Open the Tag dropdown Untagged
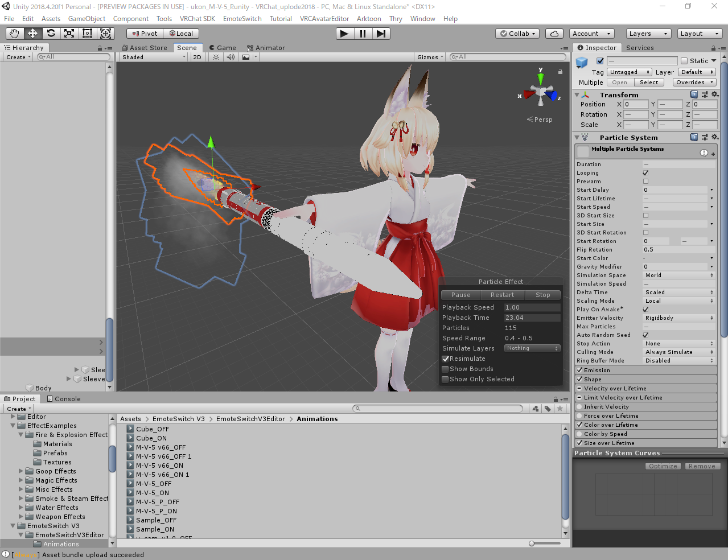The width and height of the screenshot is (728, 560). point(630,72)
